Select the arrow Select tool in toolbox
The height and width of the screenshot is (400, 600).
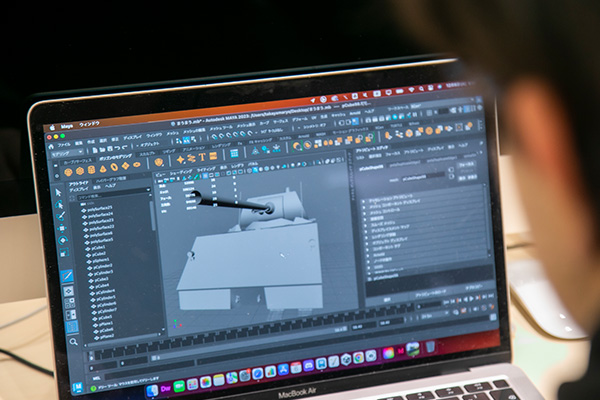58,193
